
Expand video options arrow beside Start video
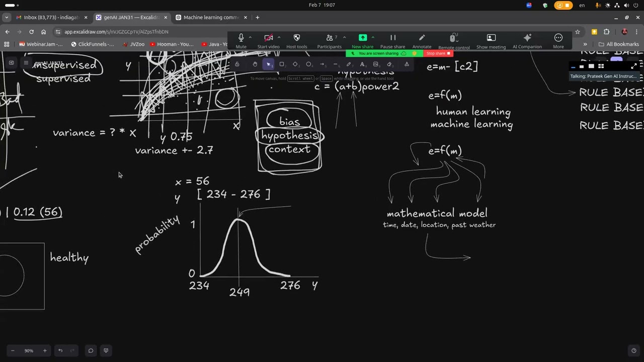tap(279, 38)
